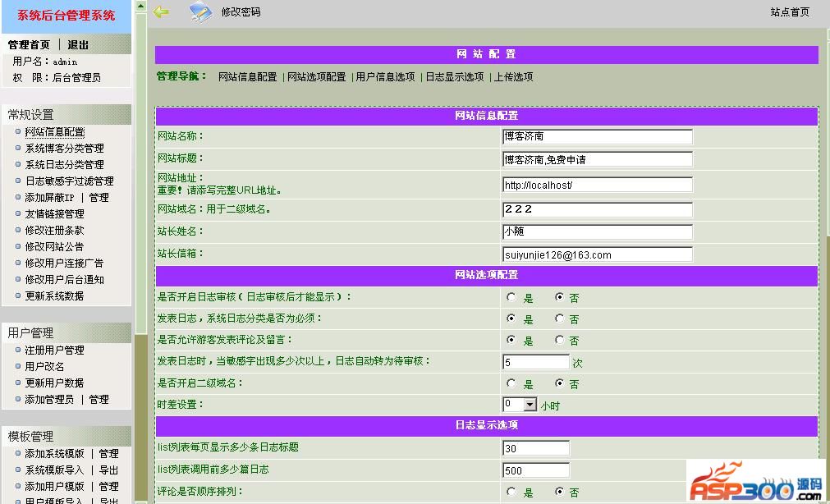The height and width of the screenshot is (504, 830).
Task: Click the 网站名称 input field
Action: point(597,136)
